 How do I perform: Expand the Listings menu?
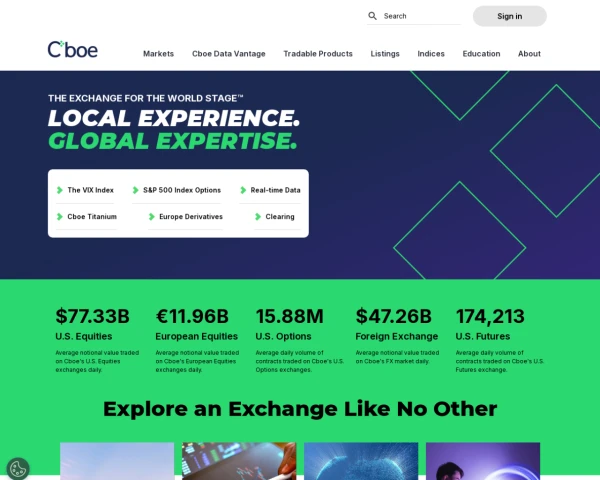pos(385,54)
